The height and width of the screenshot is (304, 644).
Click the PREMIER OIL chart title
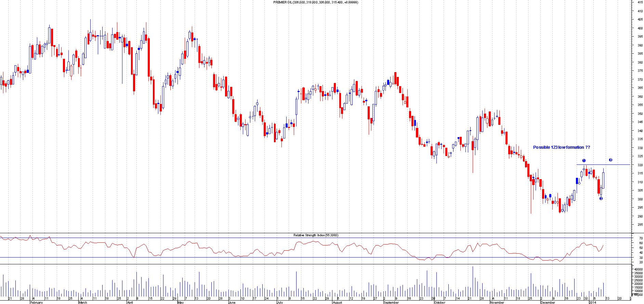click(x=315, y=2)
